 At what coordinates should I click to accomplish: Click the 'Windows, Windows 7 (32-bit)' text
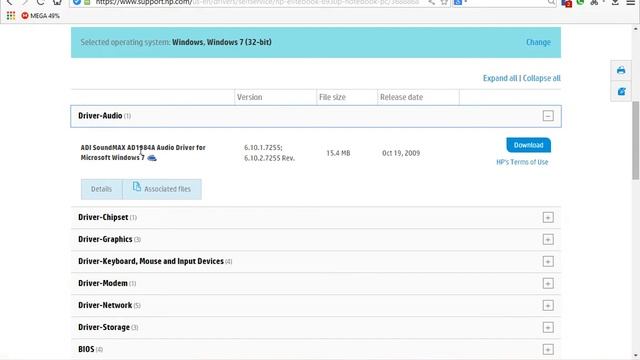pos(222,42)
